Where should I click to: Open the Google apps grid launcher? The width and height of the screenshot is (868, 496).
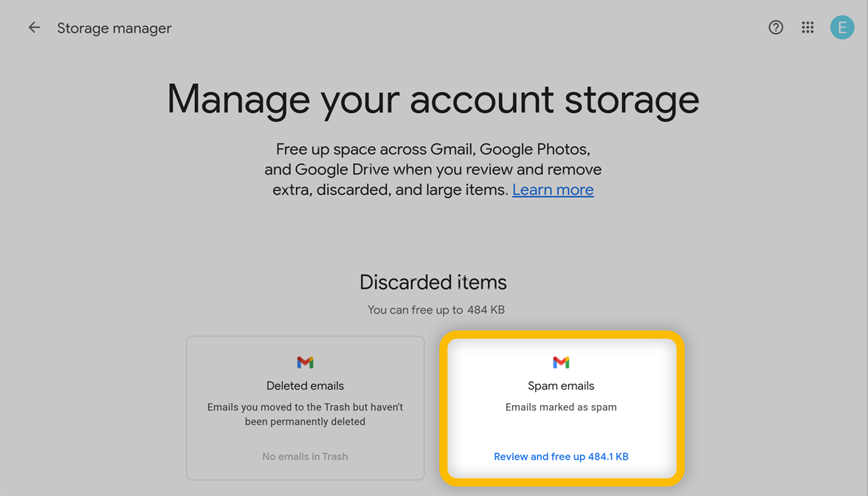808,28
